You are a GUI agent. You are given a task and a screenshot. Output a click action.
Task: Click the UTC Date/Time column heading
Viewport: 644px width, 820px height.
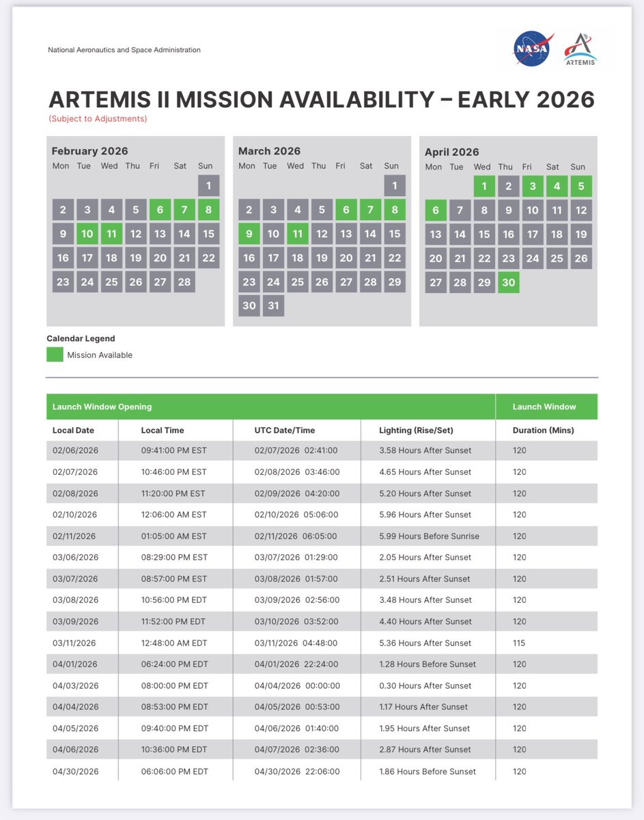click(285, 430)
